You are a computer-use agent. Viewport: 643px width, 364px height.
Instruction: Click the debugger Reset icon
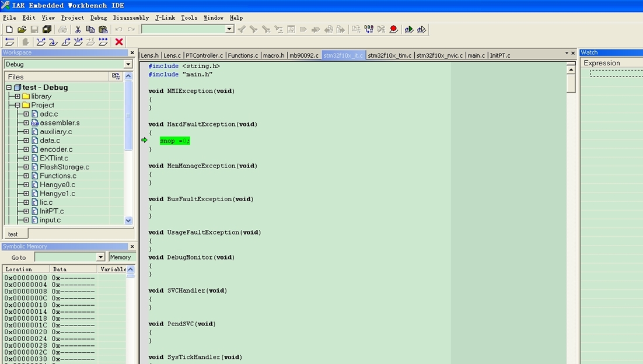tap(10, 42)
